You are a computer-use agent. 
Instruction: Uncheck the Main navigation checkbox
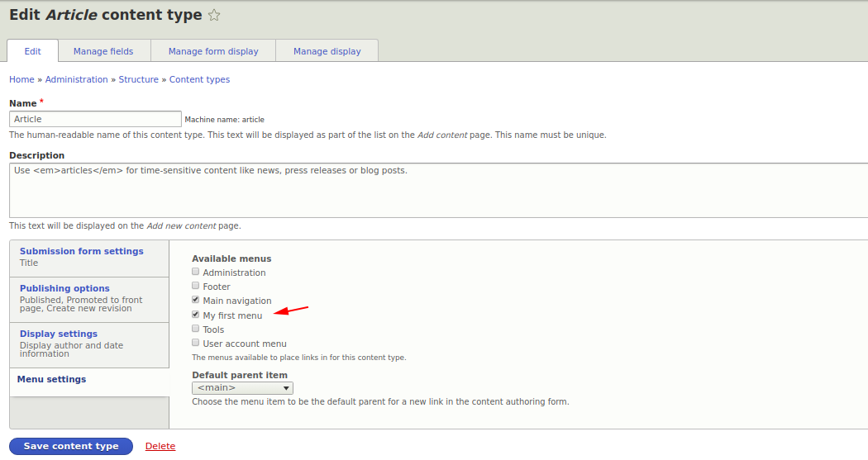pyautogui.click(x=195, y=300)
